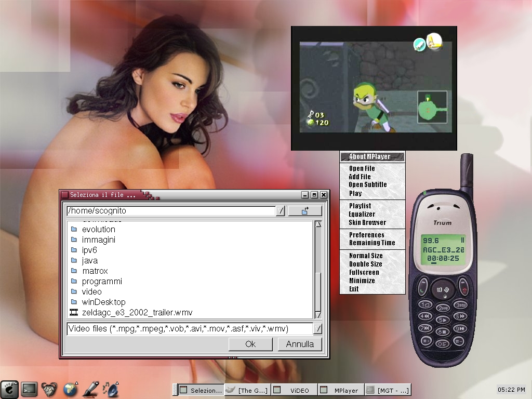Viewport: 532px width, 399px height.
Task: Click the rewind key labeled 4
Action: [x=425, y=316]
